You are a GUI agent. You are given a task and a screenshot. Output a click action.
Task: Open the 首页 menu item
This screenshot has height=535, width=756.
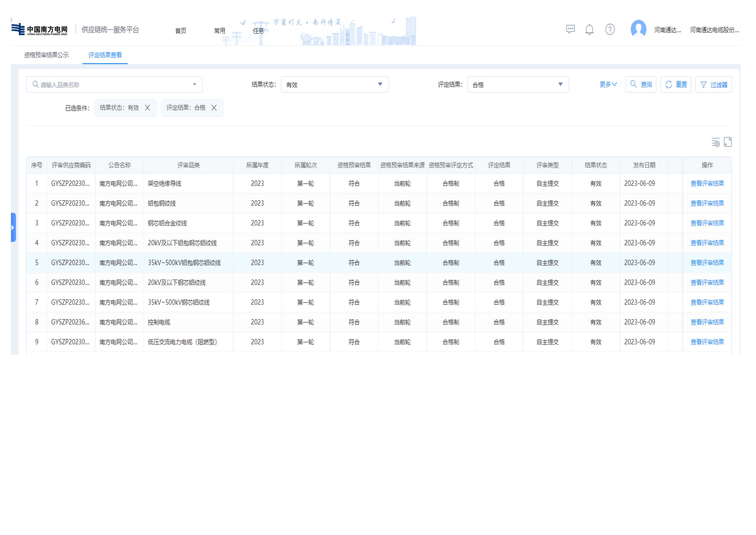pyautogui.click(x=181, y=31)
